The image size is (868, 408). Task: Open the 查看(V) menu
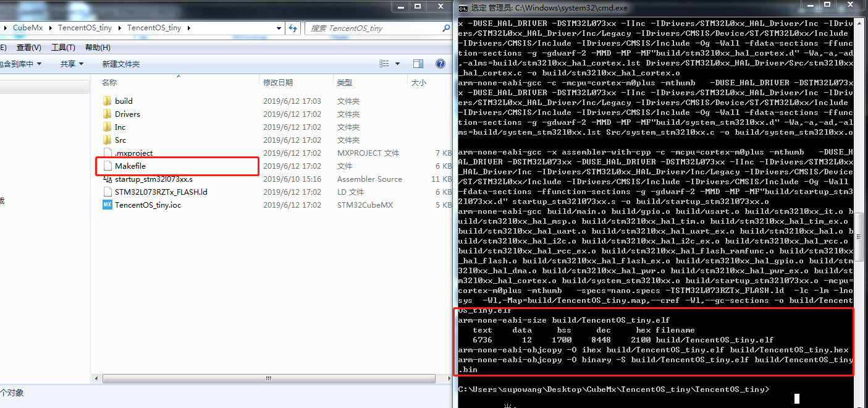coord(29,48)
